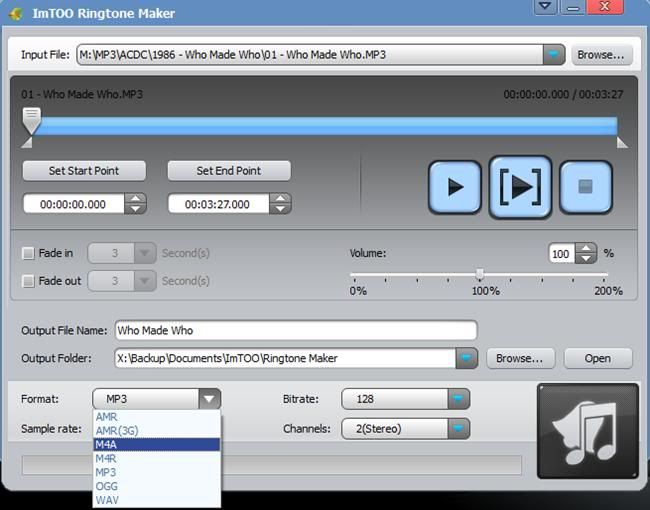This screenshot has width=650, height=510.
Task: Enable the Fade out checkbox
Action: (28, 281)
